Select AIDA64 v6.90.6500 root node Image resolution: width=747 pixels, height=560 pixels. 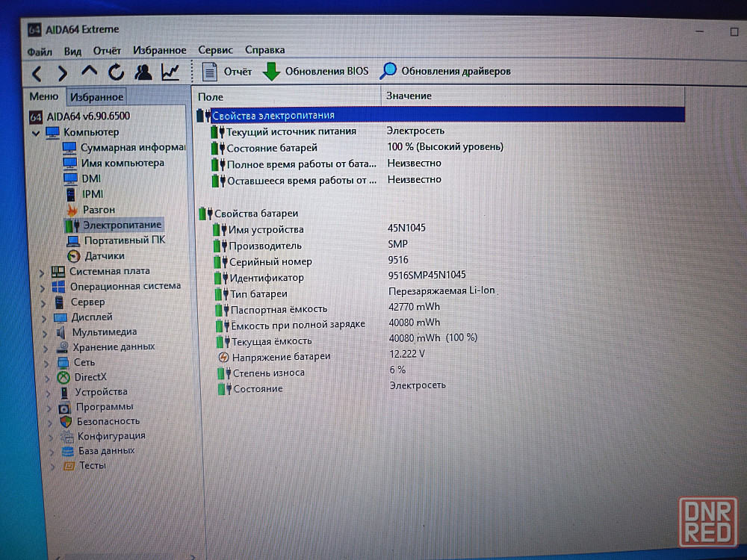79,116
